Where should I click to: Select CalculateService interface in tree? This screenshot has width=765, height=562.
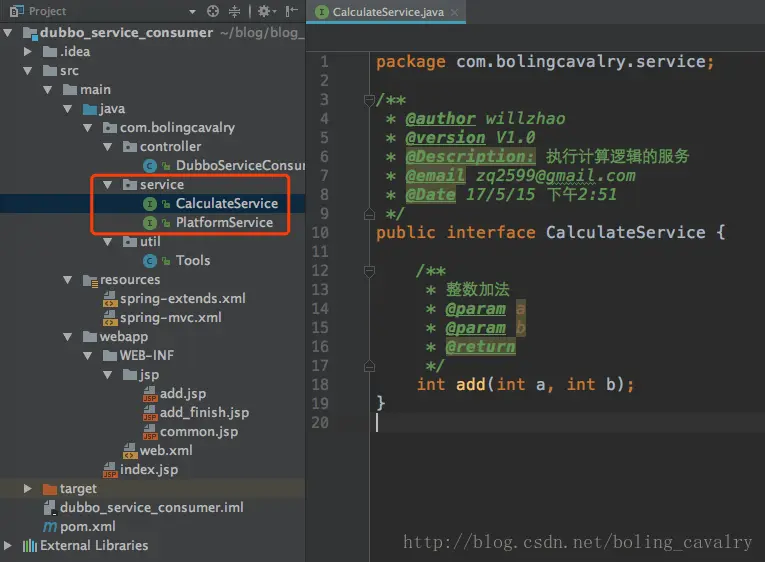pos(227,203)
